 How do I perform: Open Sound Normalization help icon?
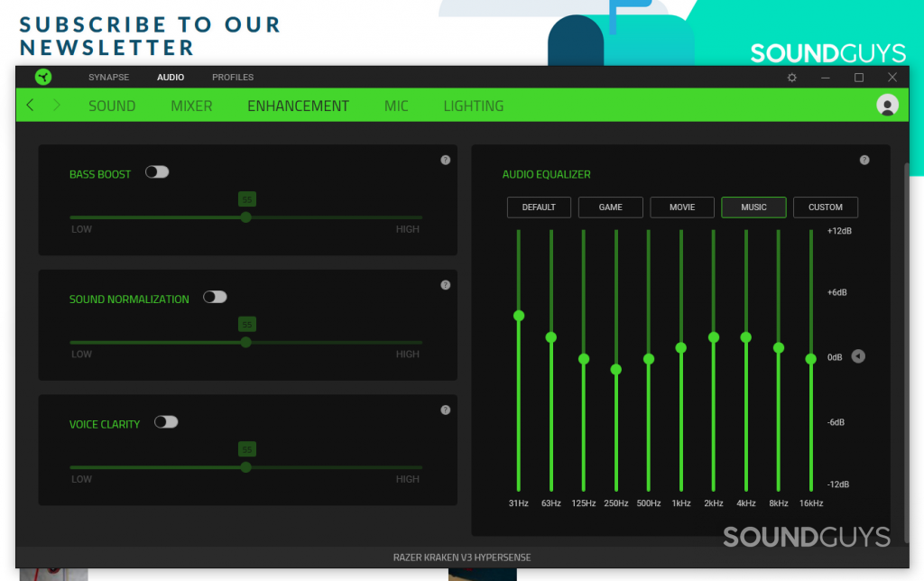click(446, 284)
